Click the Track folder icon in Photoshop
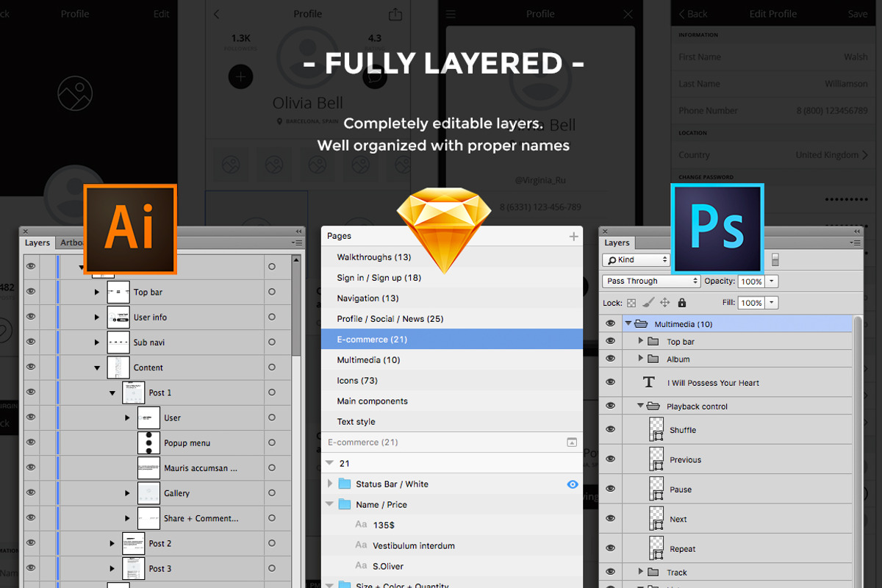The image size is (882, 588). tap(653, 572)
